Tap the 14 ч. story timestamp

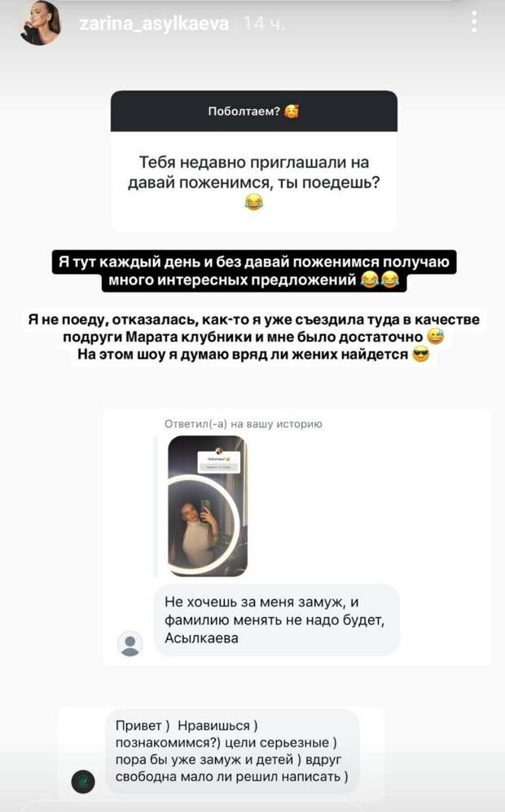pos(263,24)
